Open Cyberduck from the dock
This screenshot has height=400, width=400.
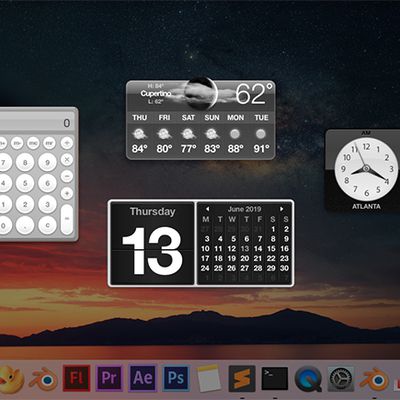pos(10,380)
